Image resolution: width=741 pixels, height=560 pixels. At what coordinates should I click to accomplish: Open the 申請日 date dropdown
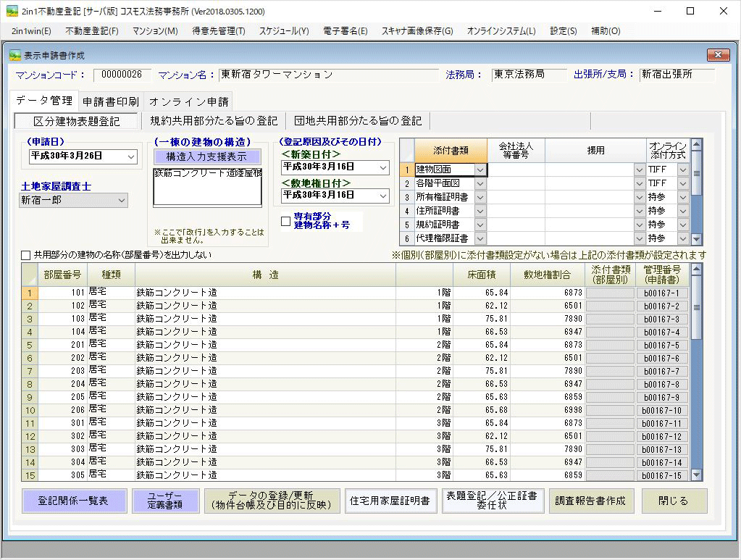tap(131, 156)
